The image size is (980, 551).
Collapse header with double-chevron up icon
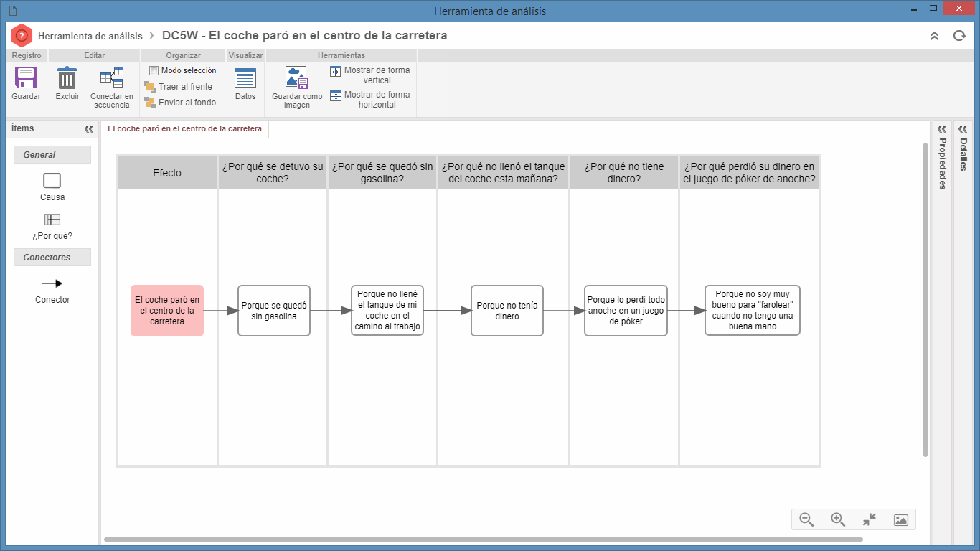pos(934,36)
